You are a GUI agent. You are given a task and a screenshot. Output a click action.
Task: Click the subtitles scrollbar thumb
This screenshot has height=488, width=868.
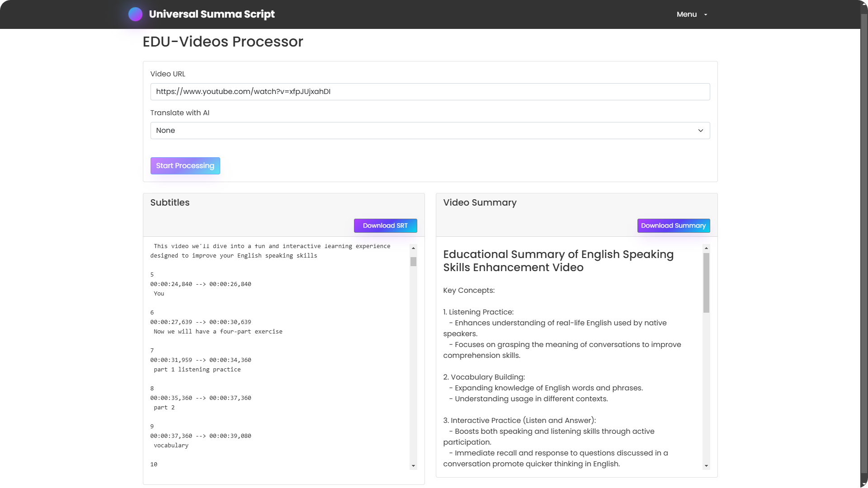[413, 262]
